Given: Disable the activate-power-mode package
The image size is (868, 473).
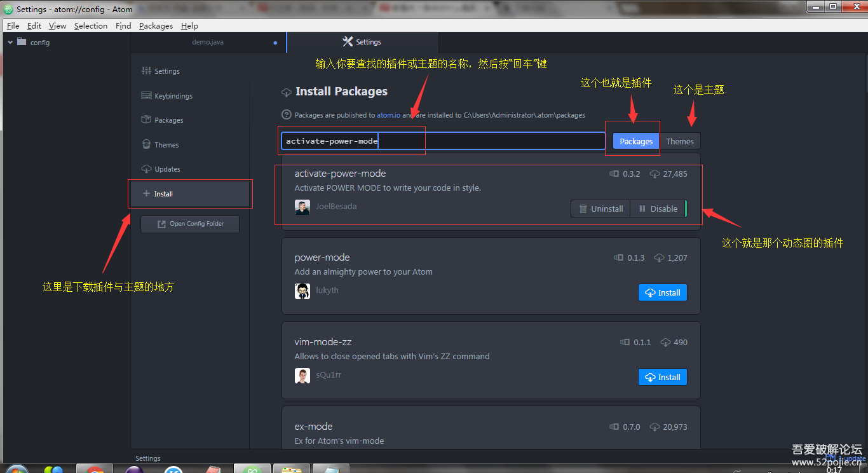Looking at the screenshot, I should (x=658, y=209).
